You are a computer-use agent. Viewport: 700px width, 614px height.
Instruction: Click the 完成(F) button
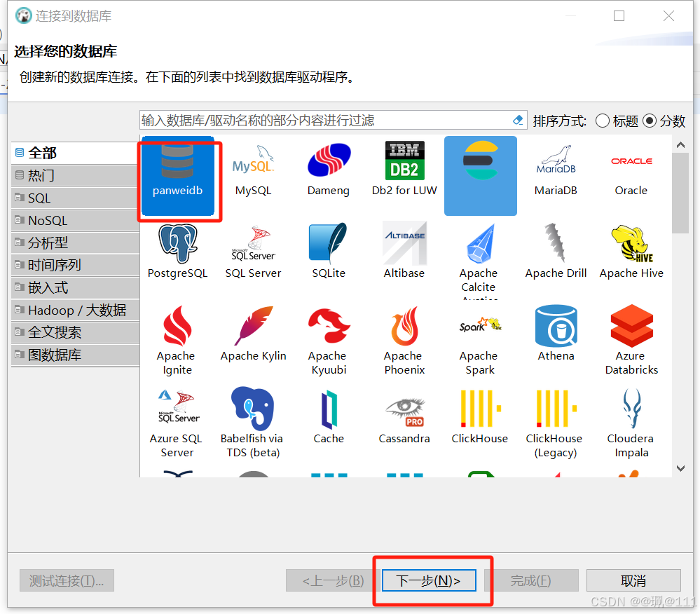point(531,580)
